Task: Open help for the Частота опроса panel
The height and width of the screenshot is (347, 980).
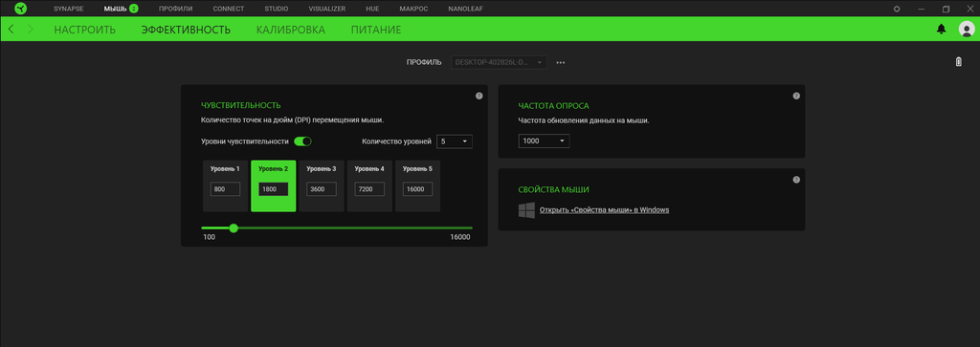Action: coord(796,97)
